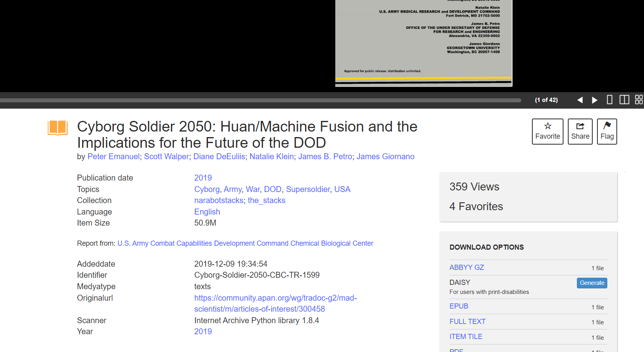
Task: Download the EPUB file
Action: coord(459,306)
